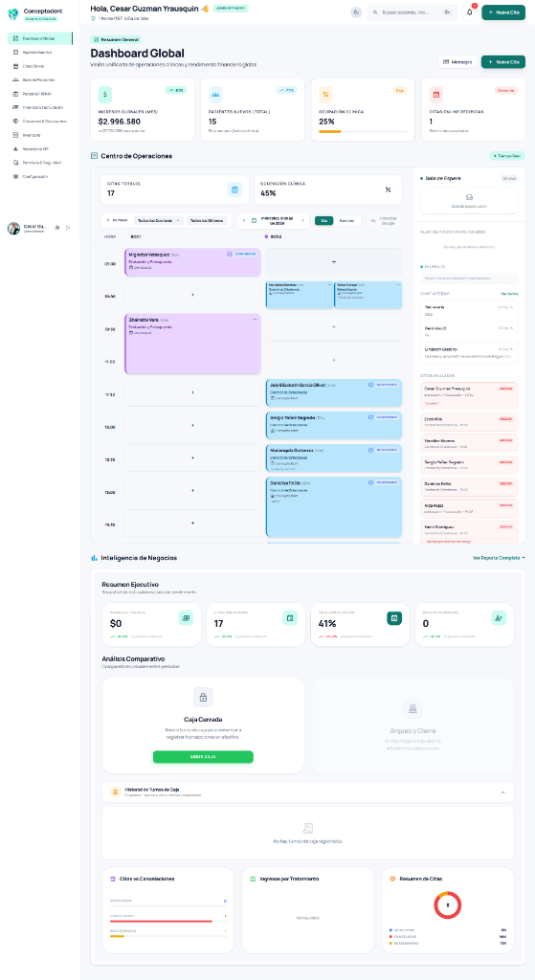Image resolution: width=535 pixels, height=980 pixels.
Task: Go to previous day with left chevron
Action: [x=244, y=221]
